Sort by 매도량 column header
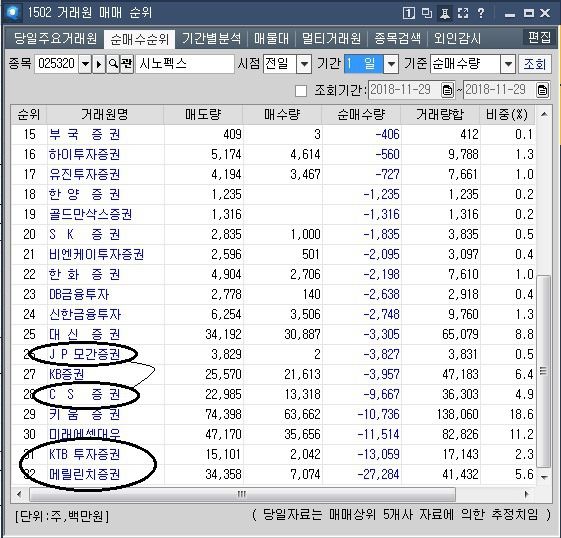The width and height of the screenshot is (561, 538). (203, 115)
